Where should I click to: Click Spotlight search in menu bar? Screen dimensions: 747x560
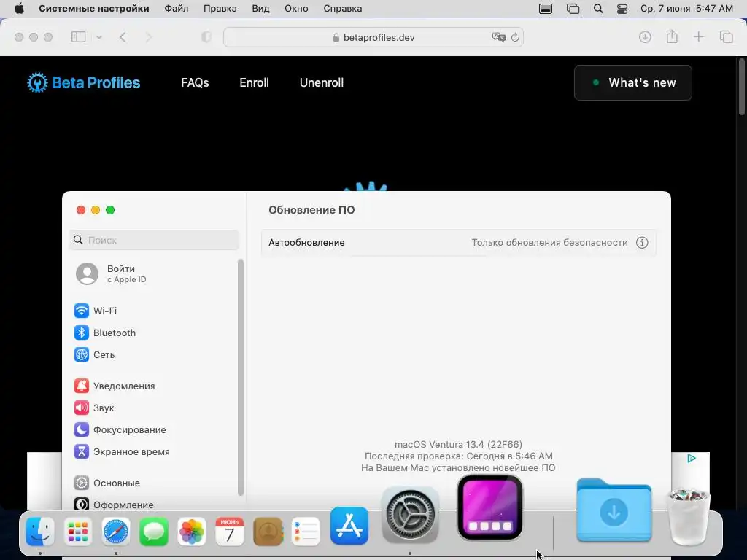pyautogui.click(x=598, y=9)
